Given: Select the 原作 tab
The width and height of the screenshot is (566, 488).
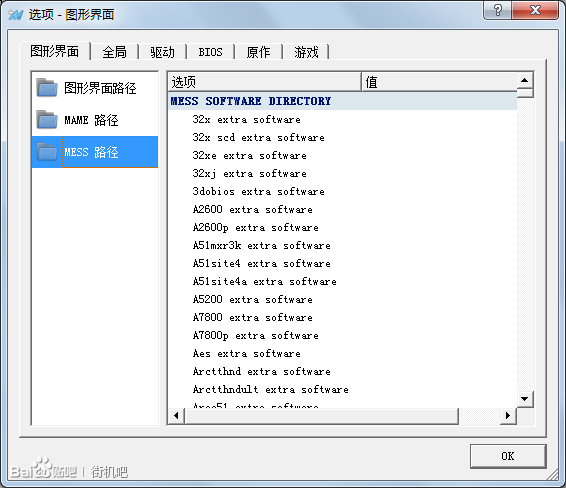Looking at the screenshot, I should (x=258, y=52).
